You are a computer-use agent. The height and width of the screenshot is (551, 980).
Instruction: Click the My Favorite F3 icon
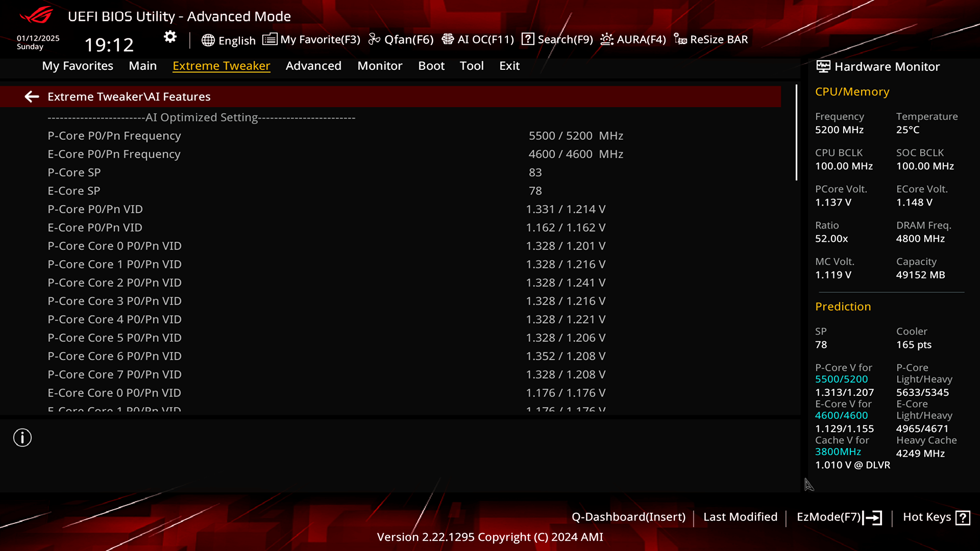(x=269, y=39)
